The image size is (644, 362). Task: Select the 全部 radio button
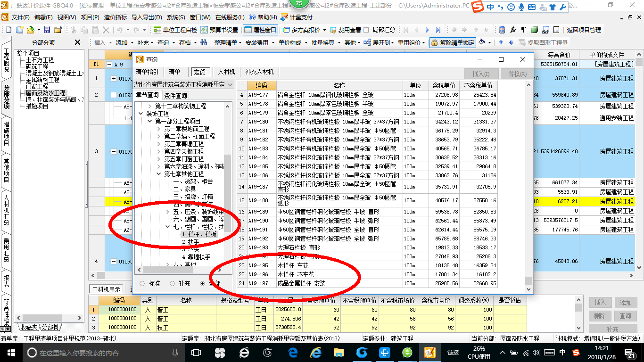[202, 283]
